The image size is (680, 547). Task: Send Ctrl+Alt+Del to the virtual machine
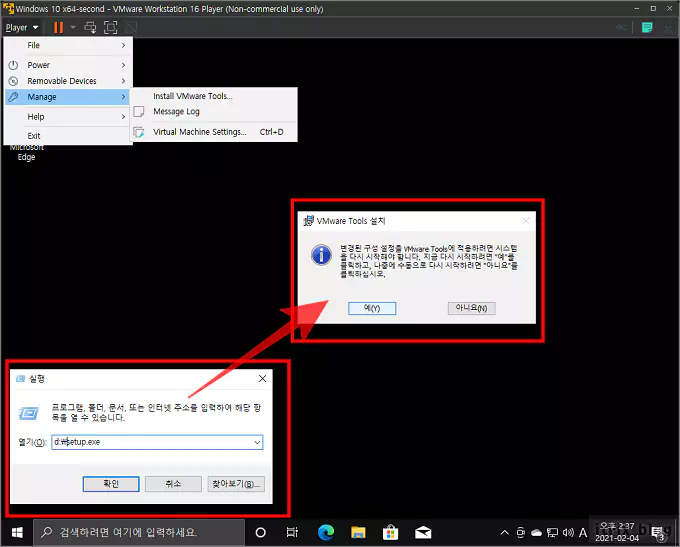pyautogui.click(x=90, y=28)
